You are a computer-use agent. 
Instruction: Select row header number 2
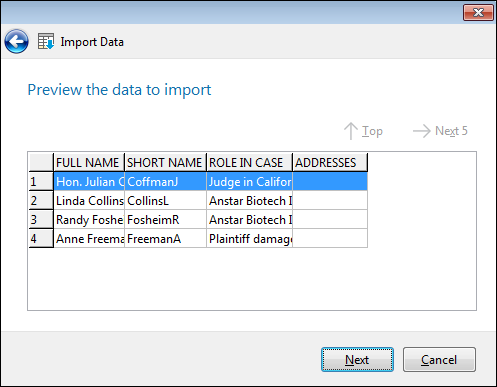pos(41,201)
